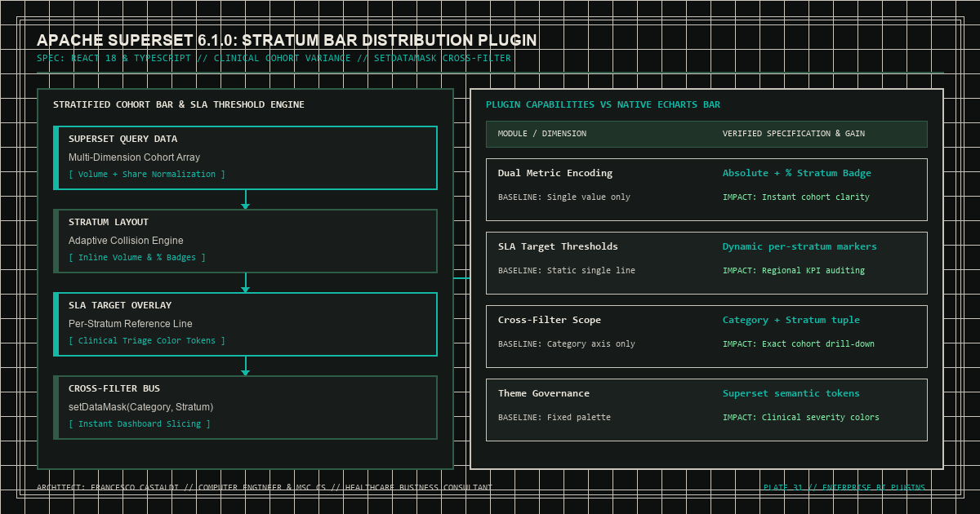Click 'IMPACT: Instant cohort clarity' text
This screenshot has height=514, width=980.
796,197
